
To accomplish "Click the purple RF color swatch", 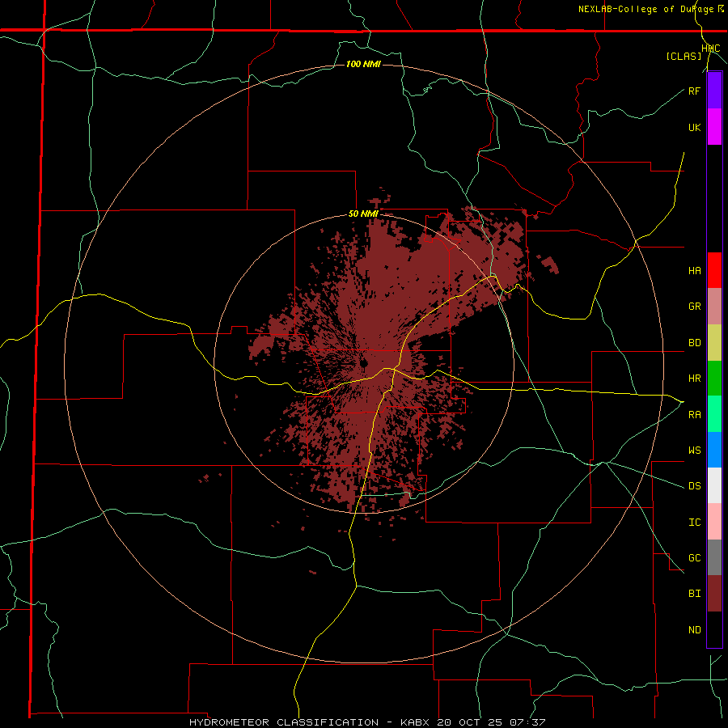I will [714, 91].
